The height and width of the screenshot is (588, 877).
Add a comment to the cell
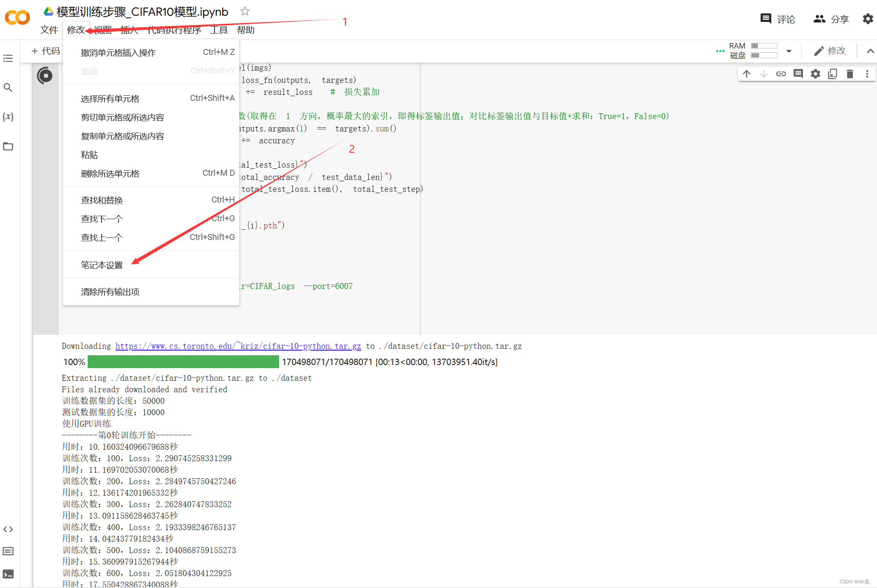tap(798, 74)
